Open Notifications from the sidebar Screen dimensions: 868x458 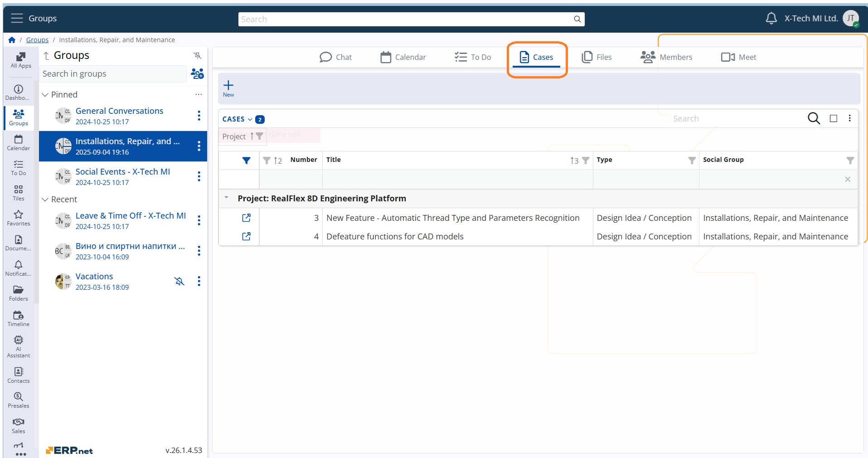point(19,268)
